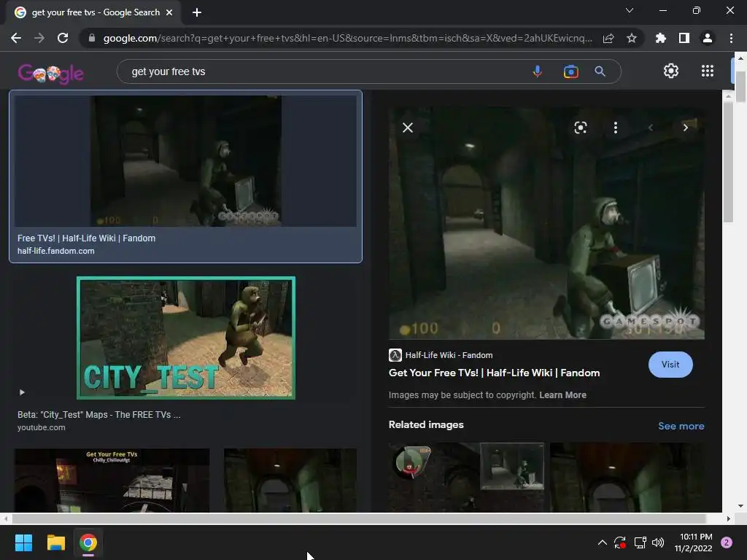Open the Extensions puzzle icon
Image resolution: width=747 pixels, height=560 pixels.
coord(660,38)
